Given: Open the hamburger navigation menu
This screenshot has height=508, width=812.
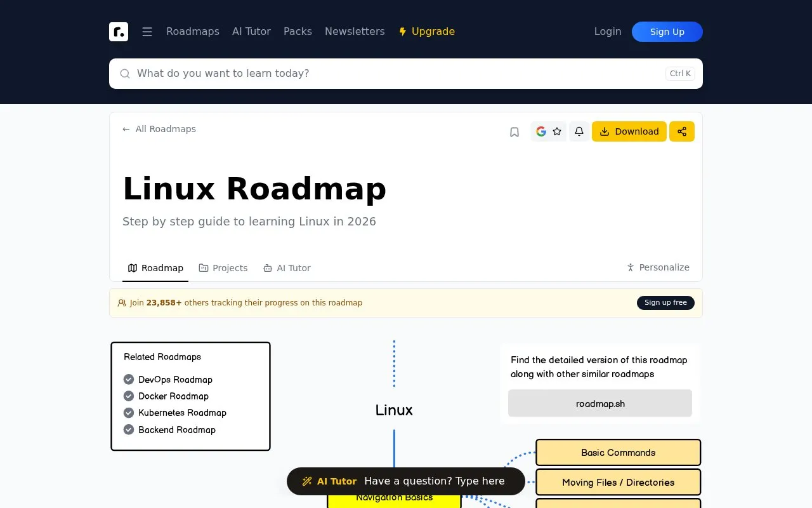Looking at the screenshot, I should coord(147,32).
